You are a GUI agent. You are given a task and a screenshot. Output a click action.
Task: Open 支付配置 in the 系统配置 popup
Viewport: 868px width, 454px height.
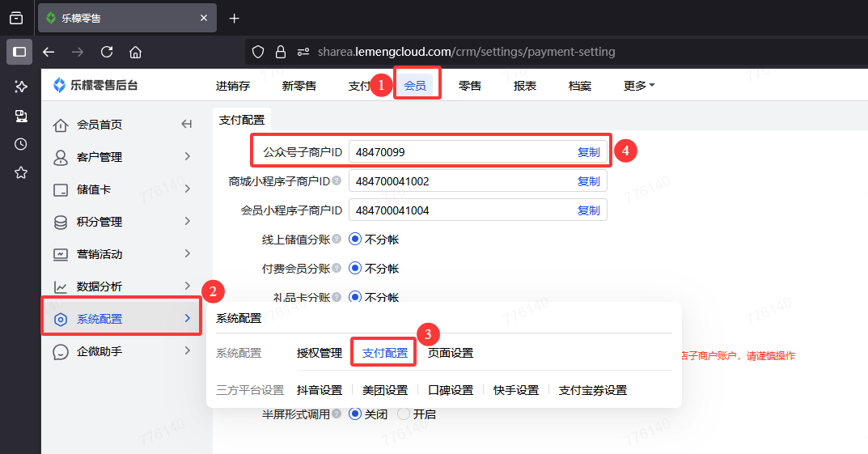click(x=385, y=353)
